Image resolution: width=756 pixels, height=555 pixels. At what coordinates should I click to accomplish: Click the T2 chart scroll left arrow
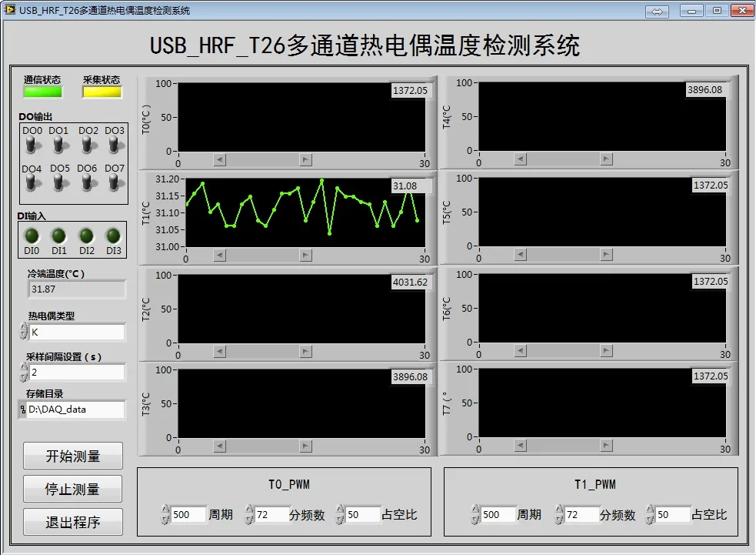[220, 351]
